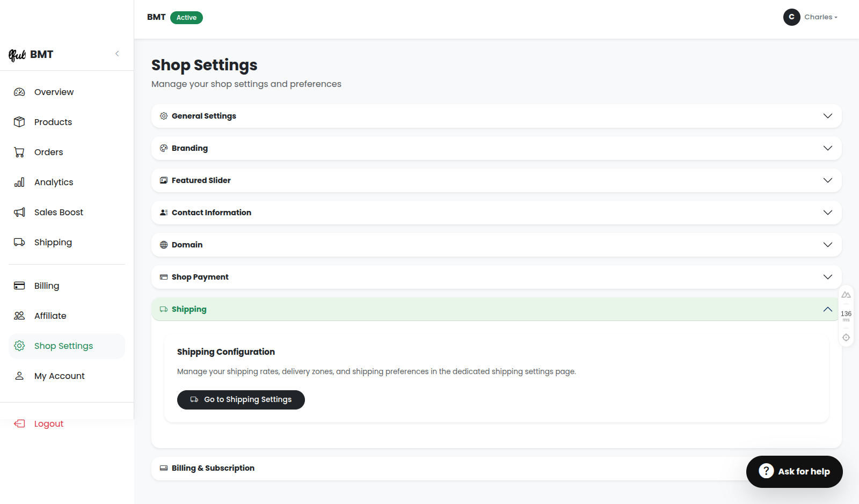Image resolution: width=859 pixels, height=504 pixels.
Task: Go to Products in the sidebar
Action: point(67,122)
